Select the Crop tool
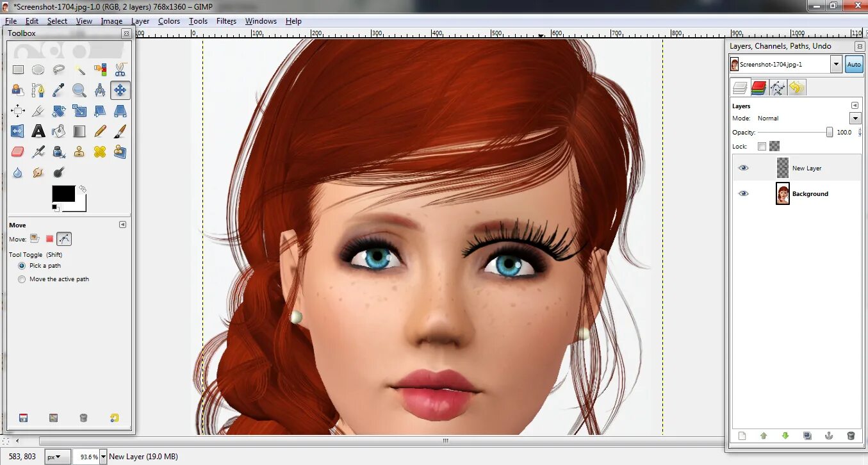The height and width of the screenshot is (465, 868). tap(38, 111)
